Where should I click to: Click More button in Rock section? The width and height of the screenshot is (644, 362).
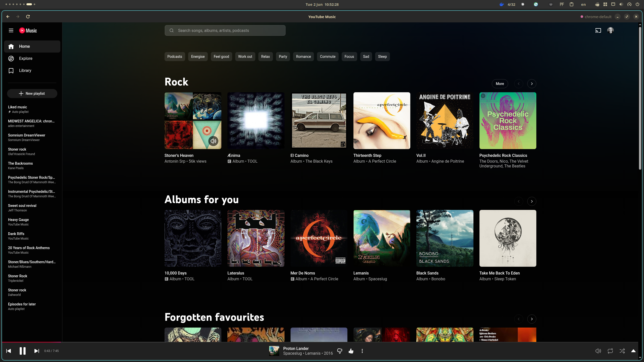(x=500, y=84)
